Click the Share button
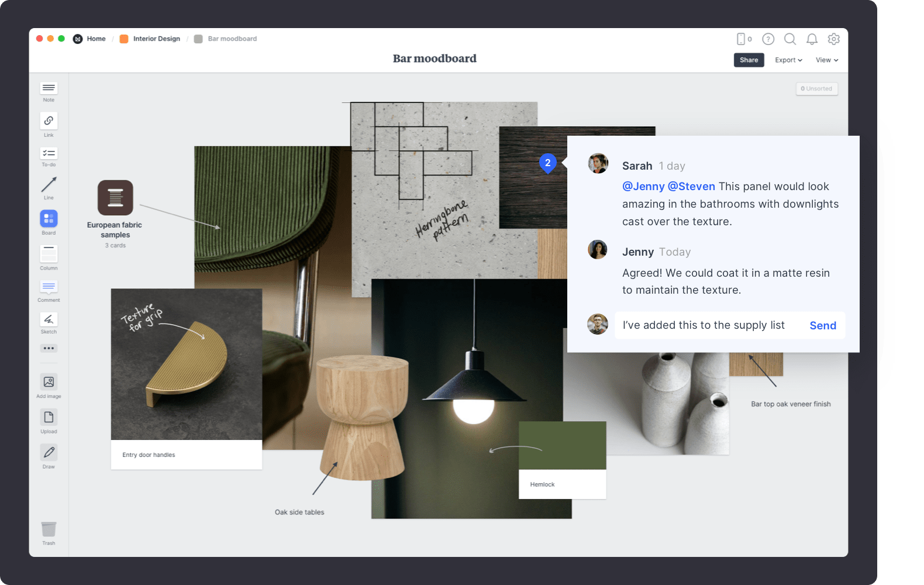The width and height of the screenshot is (924, 585). (x=749, y=60)
